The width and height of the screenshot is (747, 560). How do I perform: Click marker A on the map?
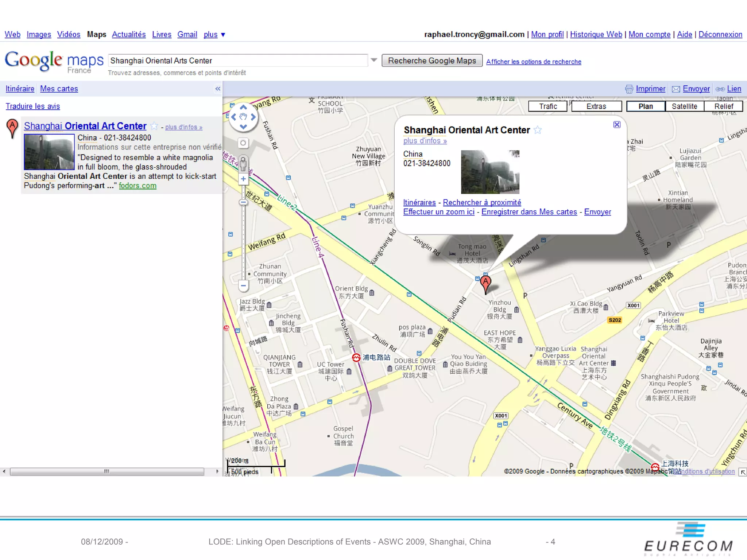coord(485,284)
